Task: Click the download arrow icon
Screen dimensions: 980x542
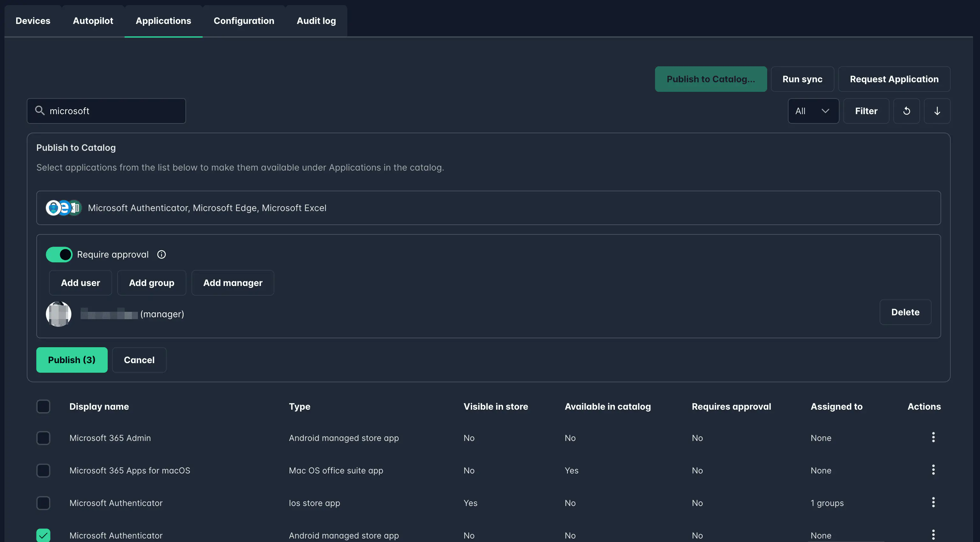Action: 937,111
